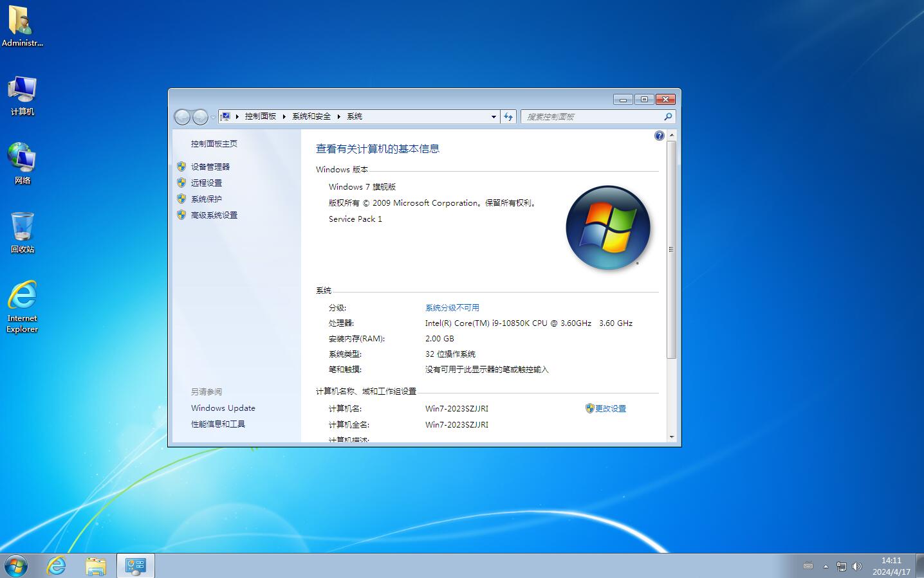Image resolution: width=924 pixels, height=578 pixels.
Task: Close the System window
Action: pos(665,99)
